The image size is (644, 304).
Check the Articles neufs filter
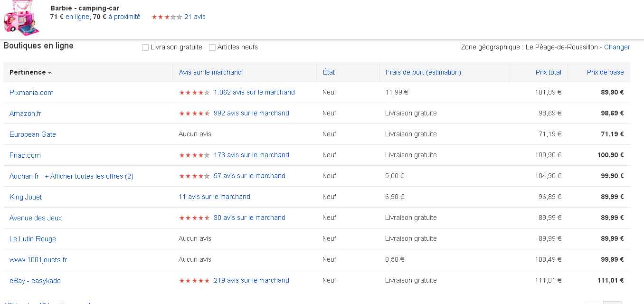coord(212,47)
